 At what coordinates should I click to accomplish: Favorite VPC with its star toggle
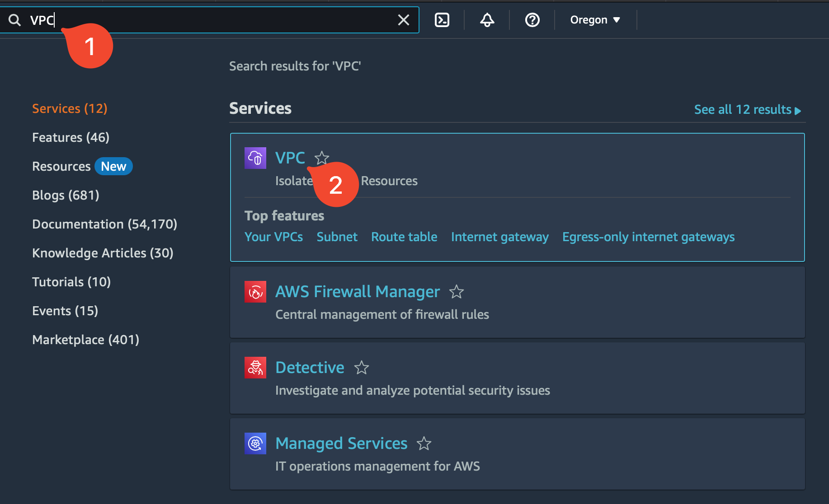321,158
